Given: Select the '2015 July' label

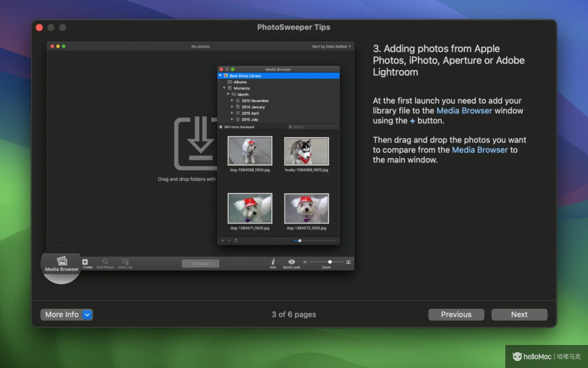Looking at the screenshot, I should (x=250, y=119).
